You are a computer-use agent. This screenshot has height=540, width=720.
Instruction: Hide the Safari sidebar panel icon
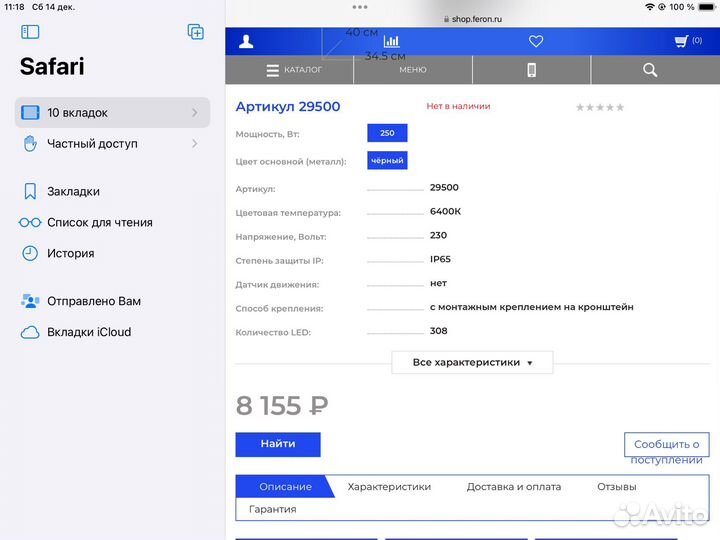tap(30, 32)
